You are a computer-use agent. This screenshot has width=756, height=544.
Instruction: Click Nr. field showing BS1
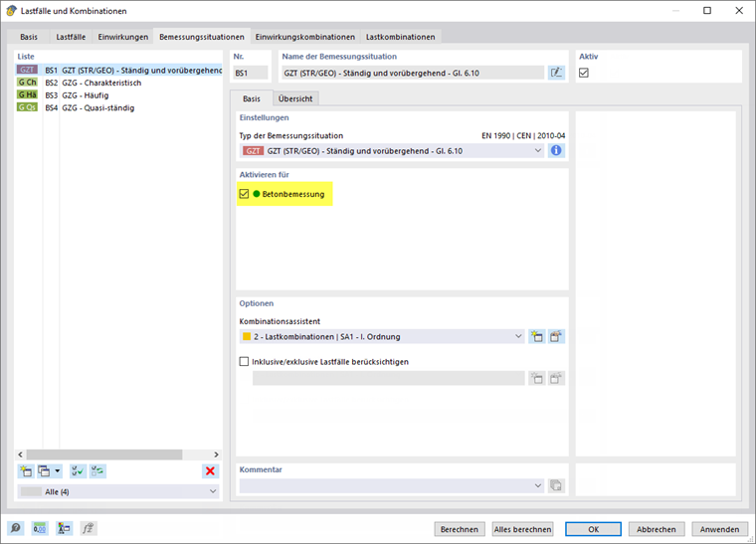pos(251,73)
